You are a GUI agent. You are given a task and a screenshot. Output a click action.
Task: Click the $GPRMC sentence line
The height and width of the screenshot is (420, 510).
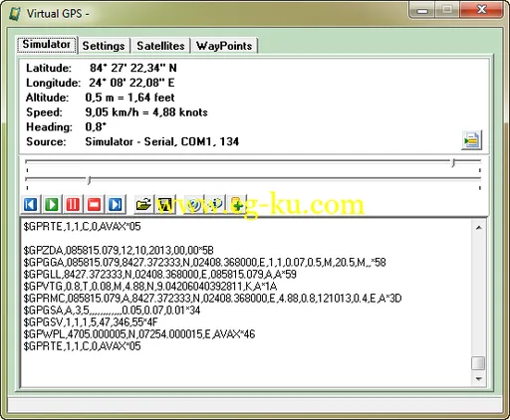pyautogui.click(x=212, y=298)
